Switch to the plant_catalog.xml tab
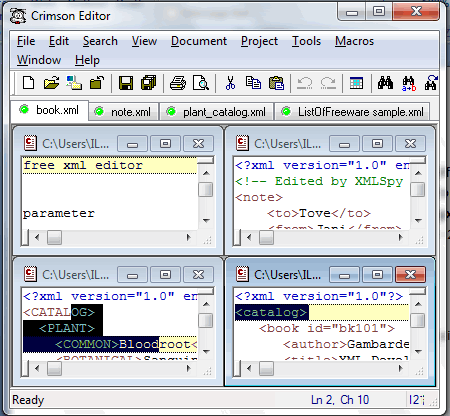This screenshot has width=450, height=416. (x=217, y=112)
